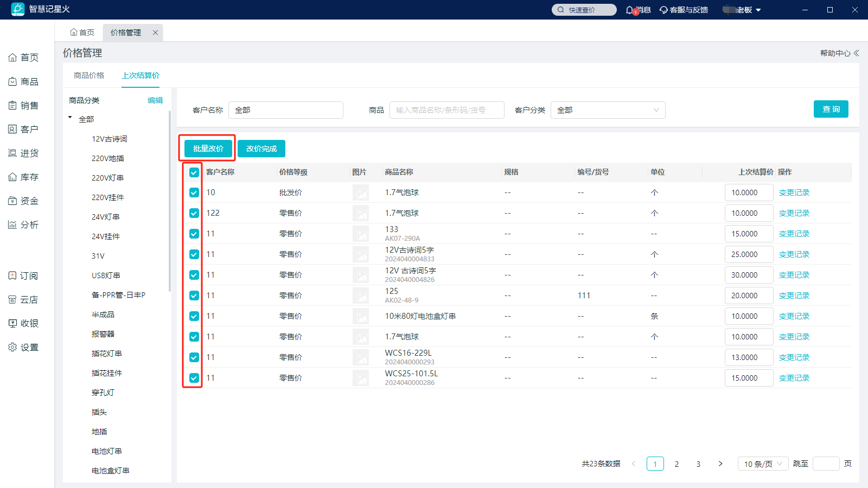The image size is (868, 488).
Task: Switch to 商品价格 tab
Action: tap(89, 75)
